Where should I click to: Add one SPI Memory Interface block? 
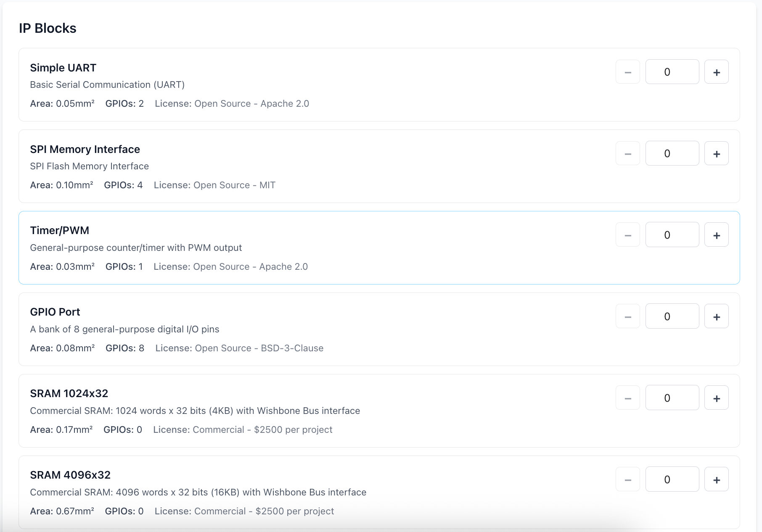(716, 154)
